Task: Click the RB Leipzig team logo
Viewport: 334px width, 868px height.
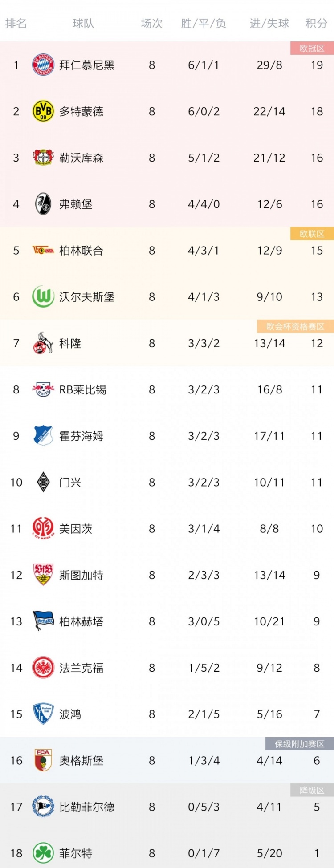Action: (x=43, y=389)
